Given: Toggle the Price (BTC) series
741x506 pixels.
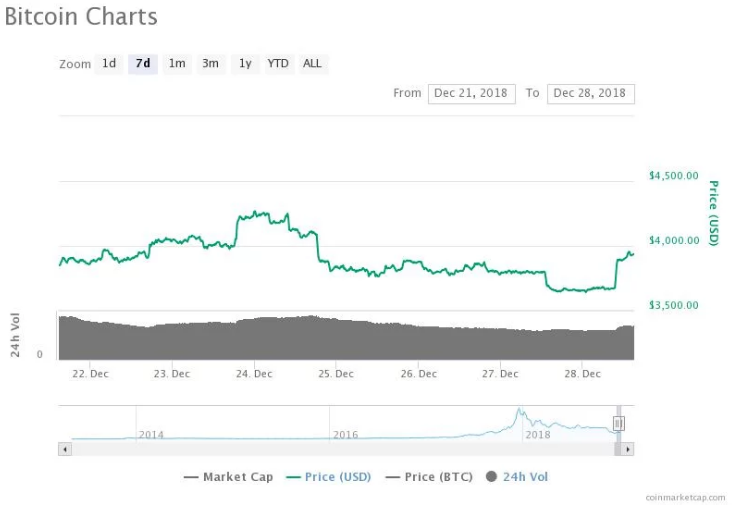Looking at the screenshot, I should click(429, 477).
